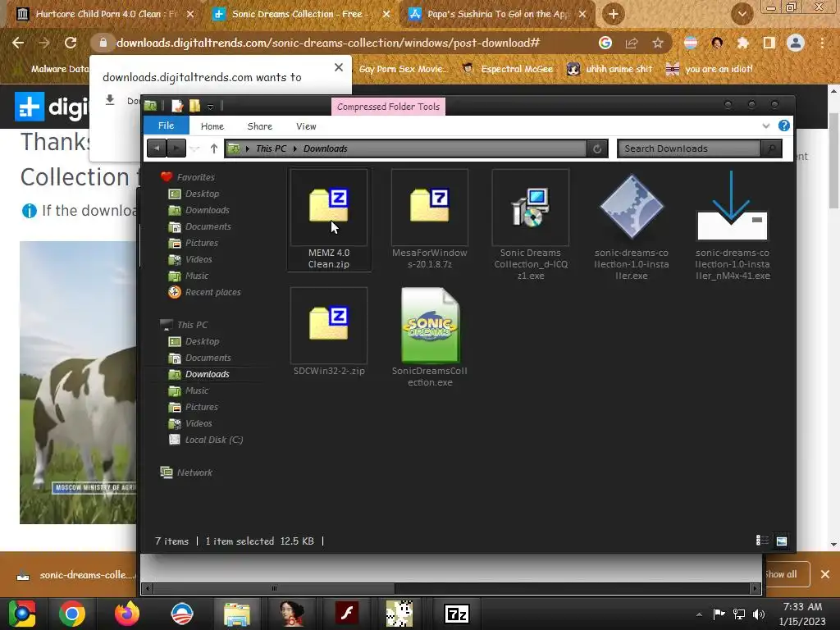Go up one folder level
The height and width of the screenshot is (630, 840).
coord(214,148)
